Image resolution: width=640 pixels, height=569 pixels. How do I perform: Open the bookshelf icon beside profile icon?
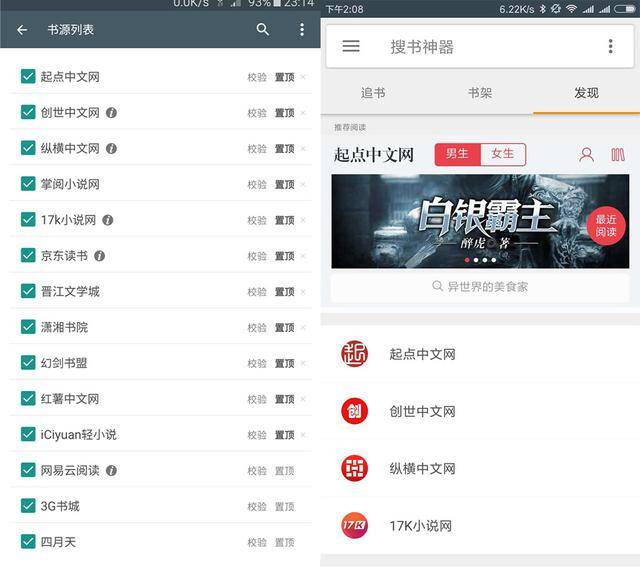pos(618,155)
